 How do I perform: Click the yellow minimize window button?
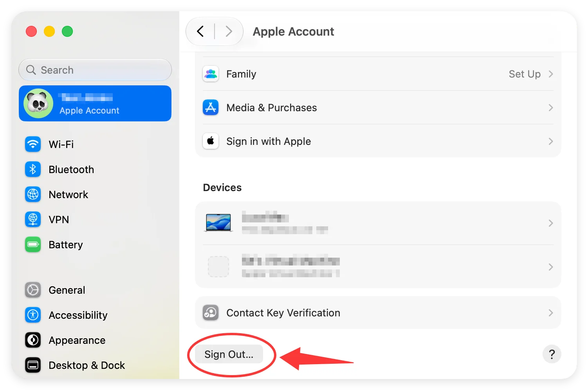click(49, 31)
